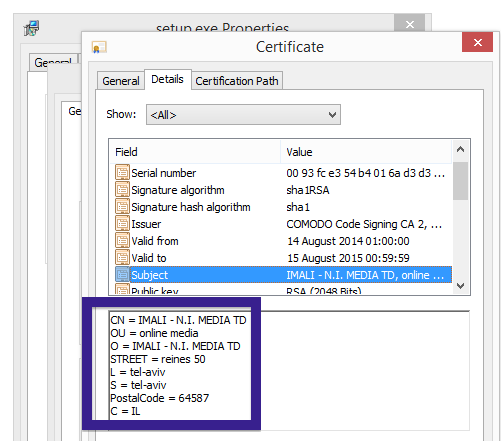
Task: Click the Valid from field icon
Action: pyautogui.click(x=122, y=241)
